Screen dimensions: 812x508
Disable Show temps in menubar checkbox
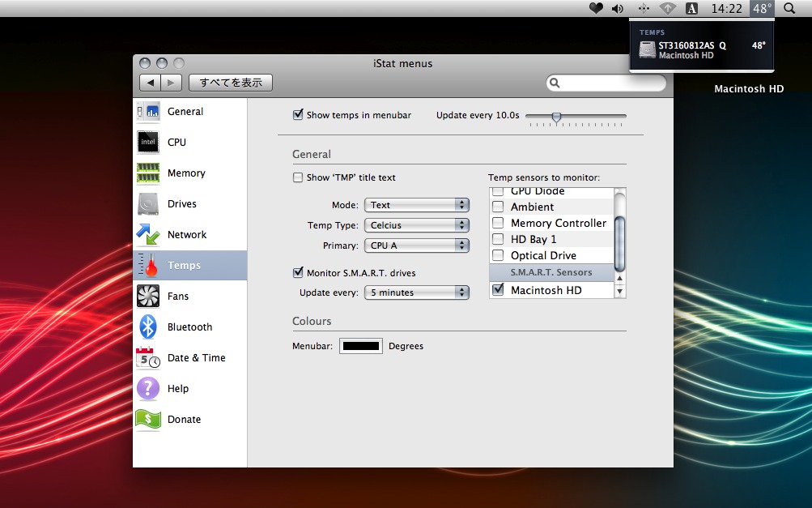[298, 115]
